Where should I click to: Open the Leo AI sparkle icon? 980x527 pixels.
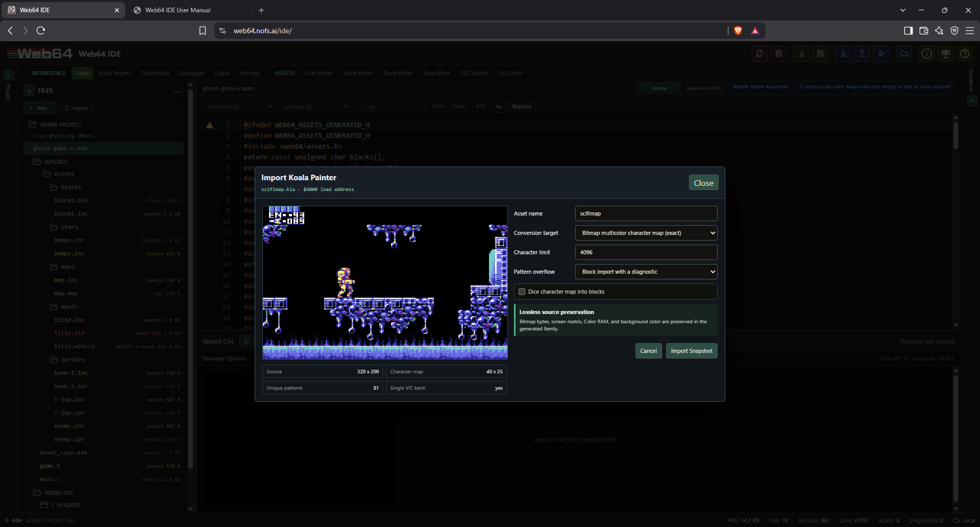pyautogui.click(x=939, y=31)
